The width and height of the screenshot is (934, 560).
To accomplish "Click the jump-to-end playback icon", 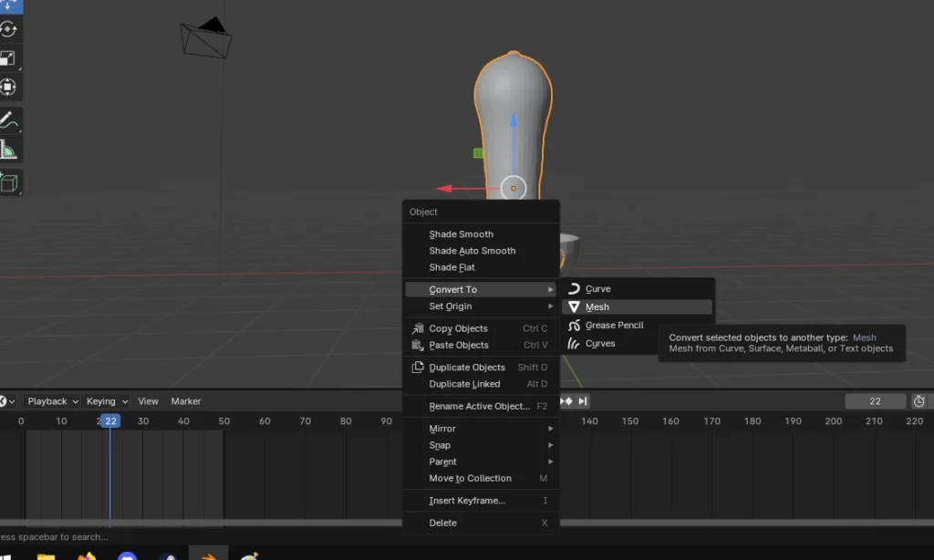I will tap(581, 400).
